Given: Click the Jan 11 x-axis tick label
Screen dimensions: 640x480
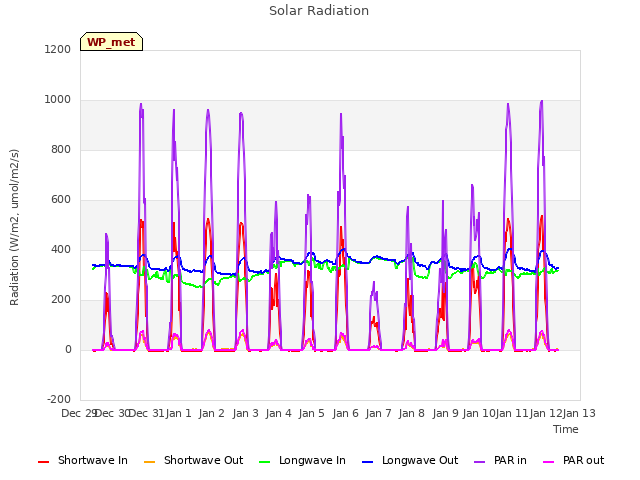Looking at the screenshot, I should [512, 413].
